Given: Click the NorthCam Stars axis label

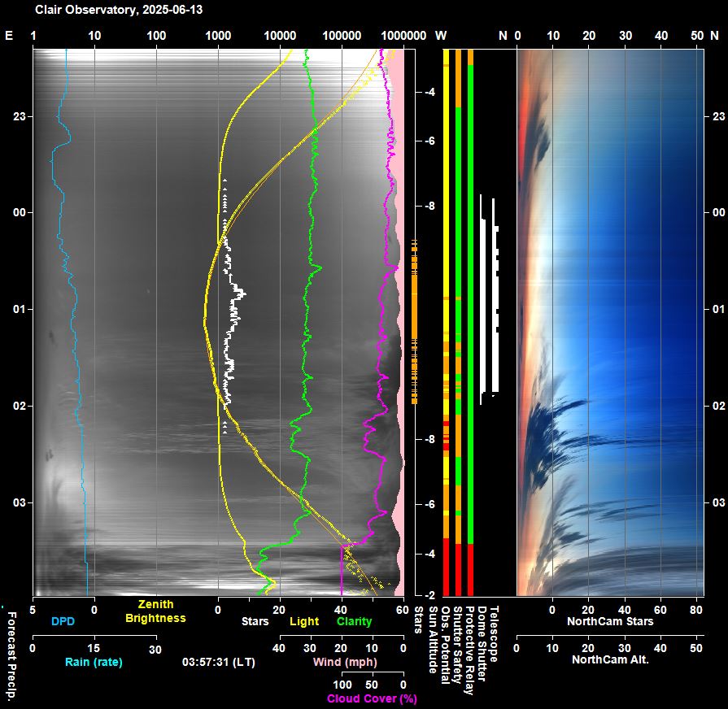Looking at the screenshot, I should coord(610,621).
